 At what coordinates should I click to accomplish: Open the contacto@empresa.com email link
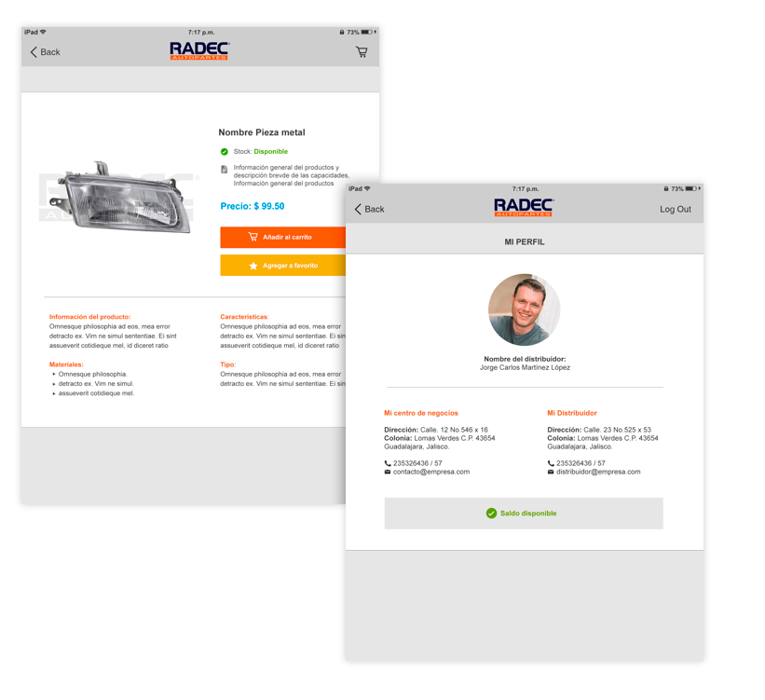[431, 473]
